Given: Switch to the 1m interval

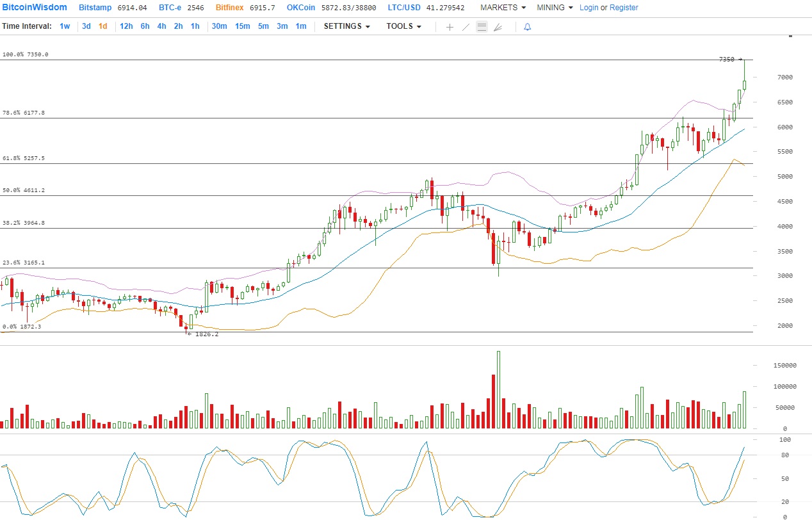Looking at the screenshot, I should 300,26.
